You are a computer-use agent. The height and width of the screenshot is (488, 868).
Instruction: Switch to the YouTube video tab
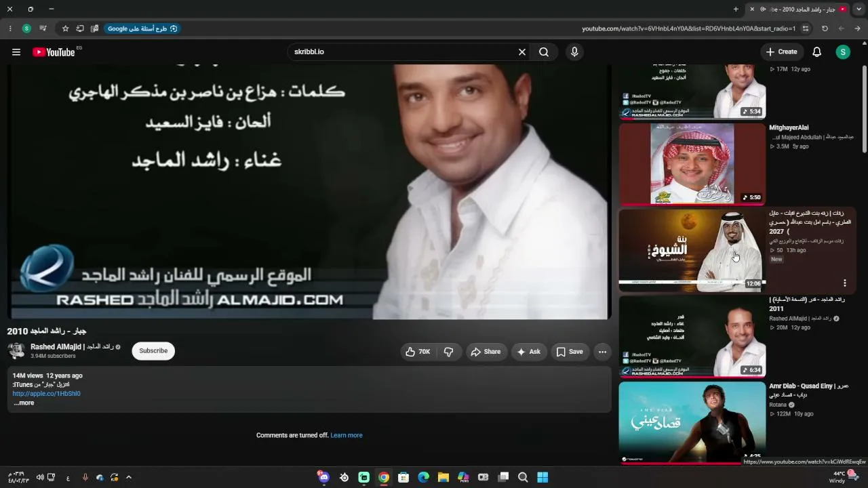click(x=798, y=9)
